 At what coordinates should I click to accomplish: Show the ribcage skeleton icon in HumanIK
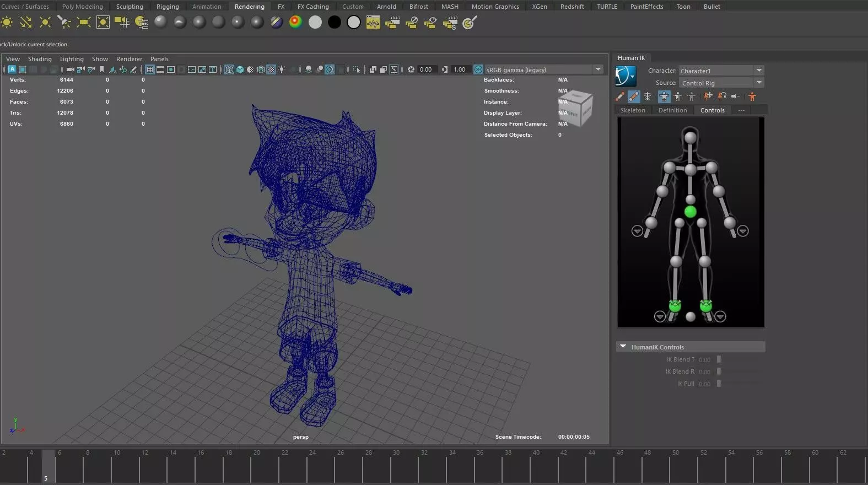point(648,96)
